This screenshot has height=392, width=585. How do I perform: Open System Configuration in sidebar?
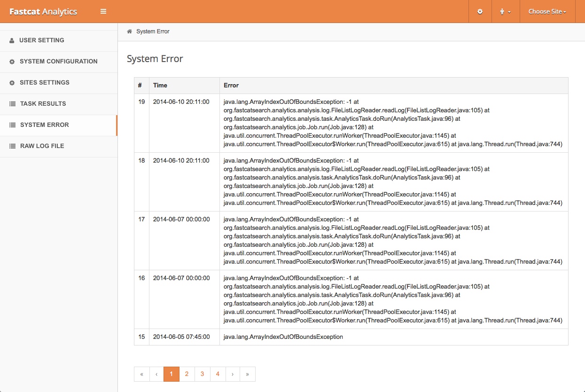[x=58, y=62]
